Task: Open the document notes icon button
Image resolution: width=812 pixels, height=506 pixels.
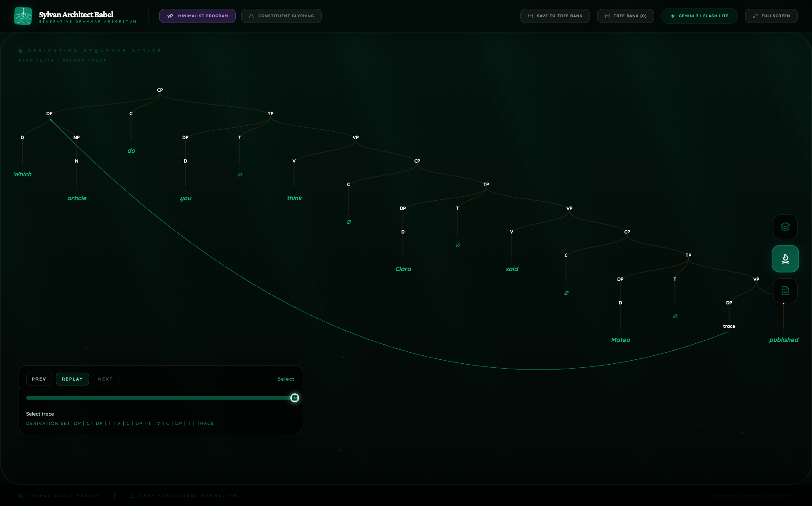Action: coord(785,291)
